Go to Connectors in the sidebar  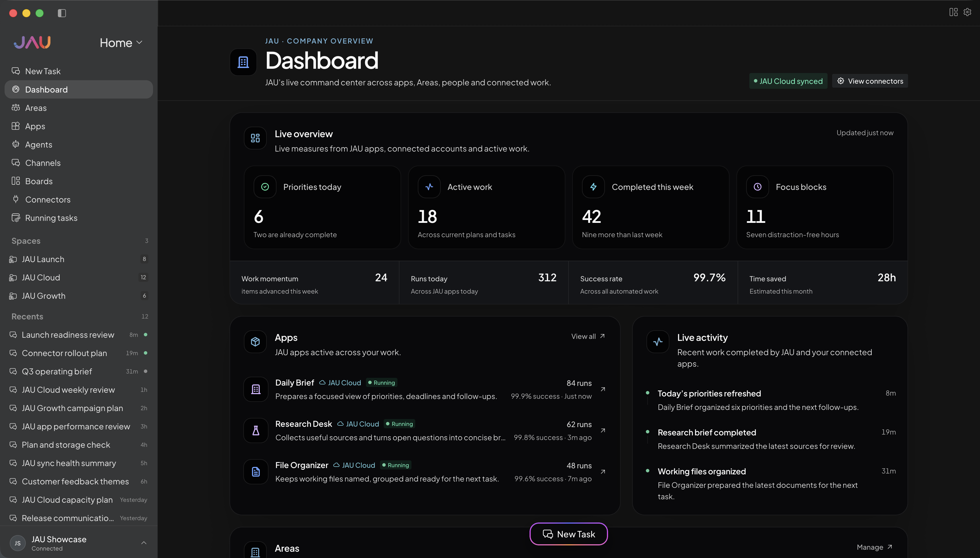tap(79, 199)
